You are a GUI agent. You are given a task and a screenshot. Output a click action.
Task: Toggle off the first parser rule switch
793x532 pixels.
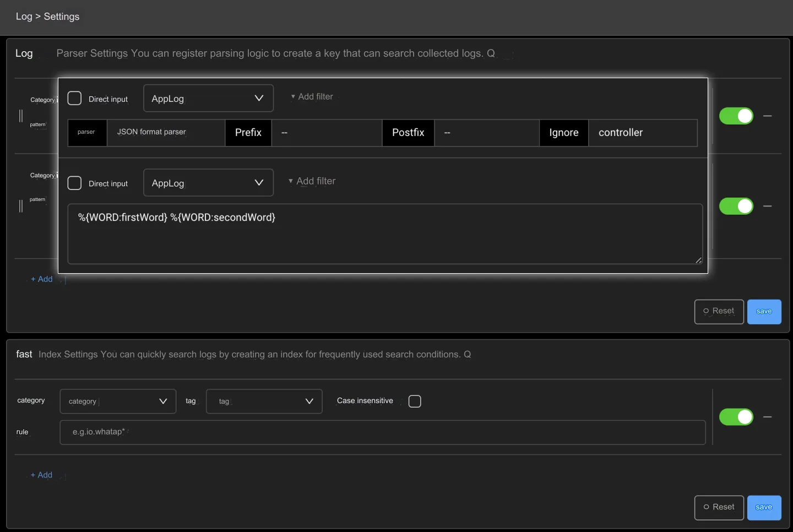736,116
